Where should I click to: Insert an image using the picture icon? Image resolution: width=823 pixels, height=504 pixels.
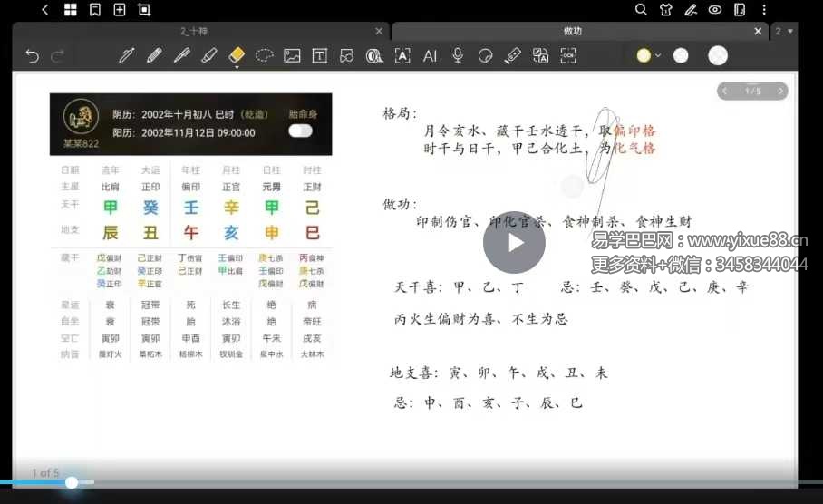point(292,55)
